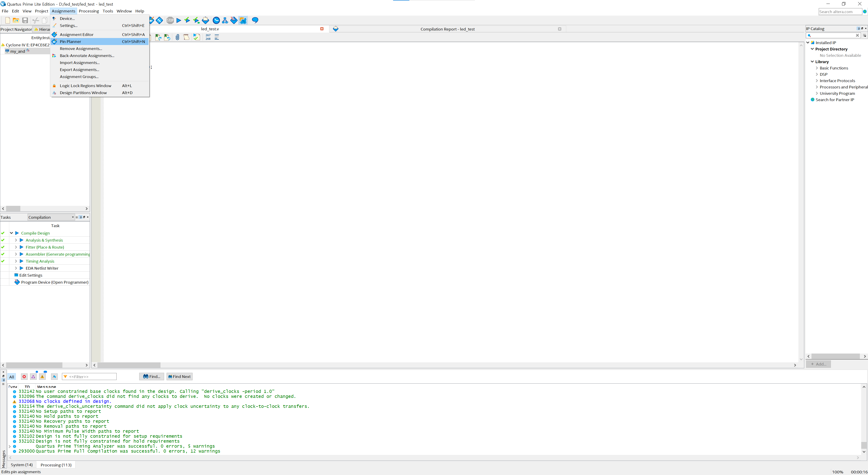
Task: Switch to the System (14) messages tab
Action: point(21,465)
